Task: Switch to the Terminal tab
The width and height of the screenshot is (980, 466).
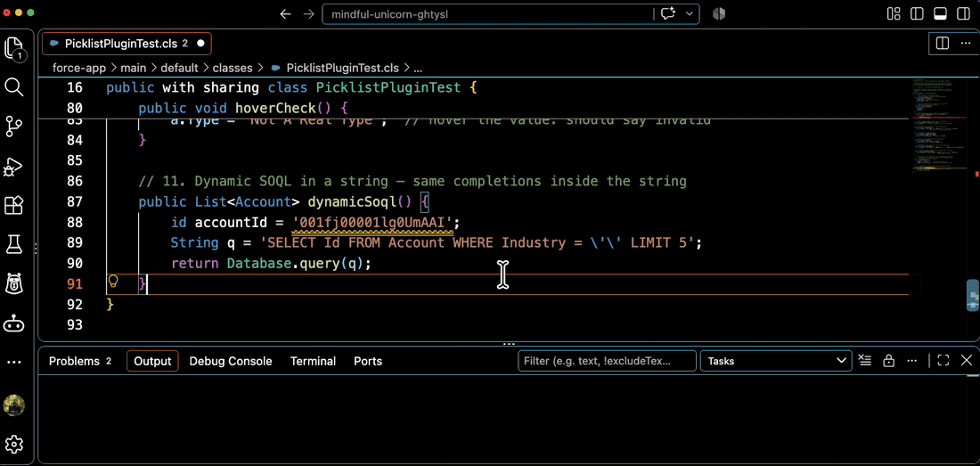Action: coord(313,361)
